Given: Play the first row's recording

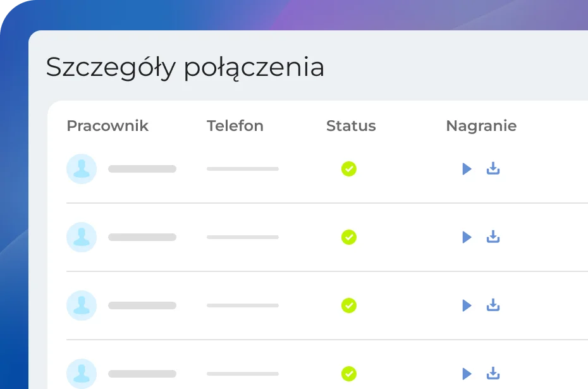Looking at the screenshot, I should [467, 169].
